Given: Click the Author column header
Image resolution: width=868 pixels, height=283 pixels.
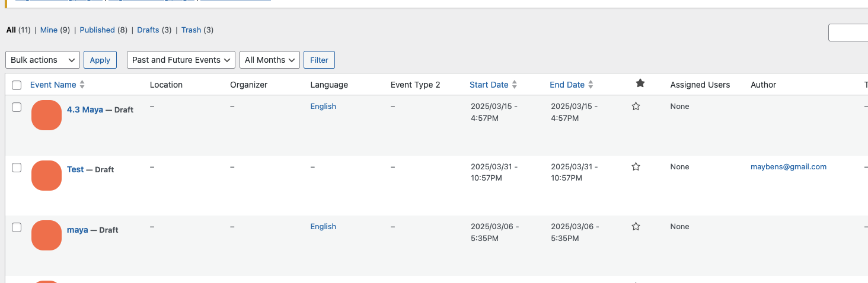Looking at the screenshot, I should point(764,85).
